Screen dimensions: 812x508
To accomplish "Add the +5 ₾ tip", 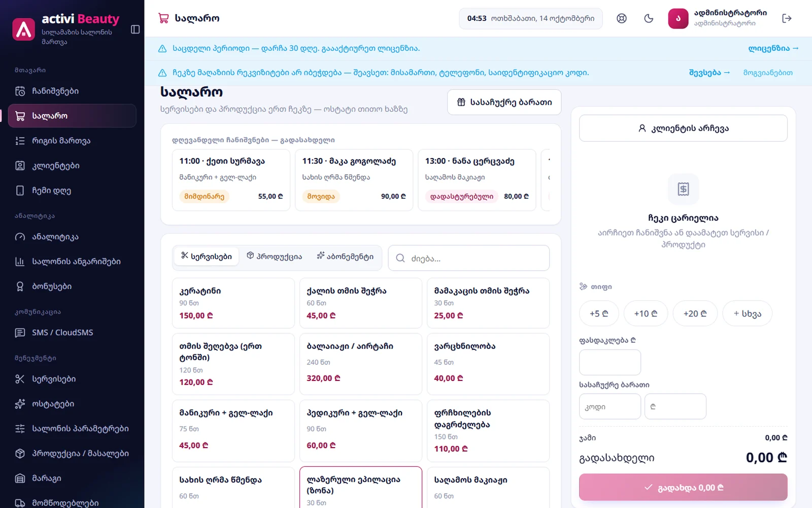I will click(x=599, y=313).
